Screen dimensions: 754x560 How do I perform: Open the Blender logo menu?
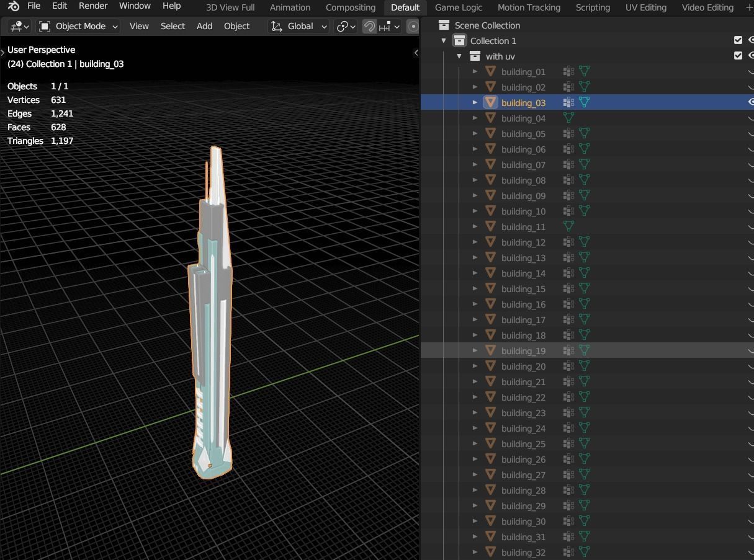(x=14, y=6)
